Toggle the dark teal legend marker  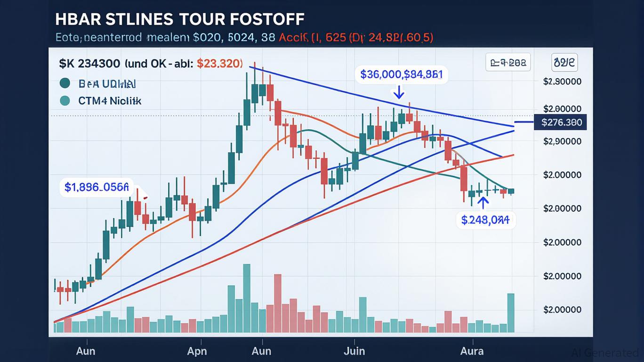(65, 83)
